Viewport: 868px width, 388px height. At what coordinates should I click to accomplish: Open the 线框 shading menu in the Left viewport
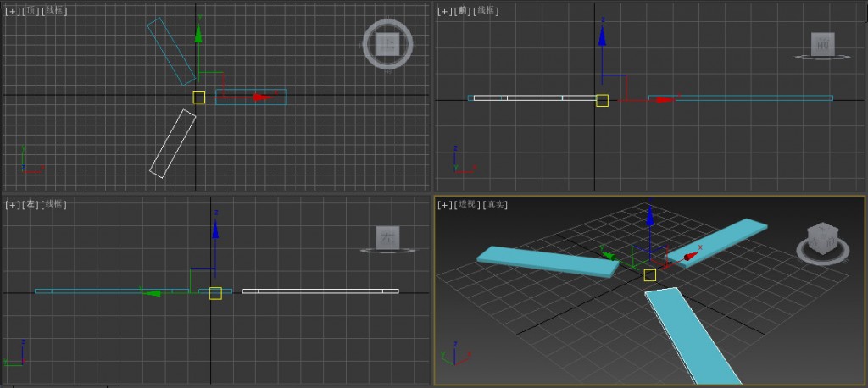(x=54, y=204)
